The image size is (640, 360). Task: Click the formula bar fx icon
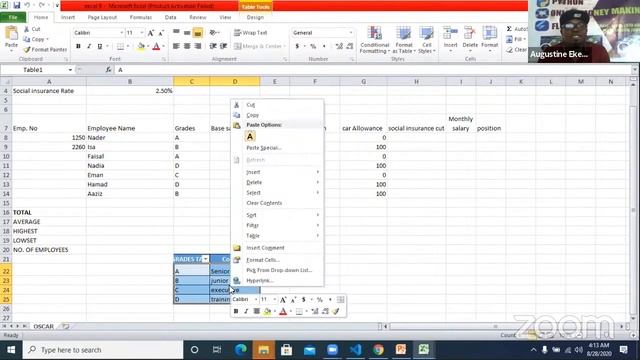pos(109,70)
